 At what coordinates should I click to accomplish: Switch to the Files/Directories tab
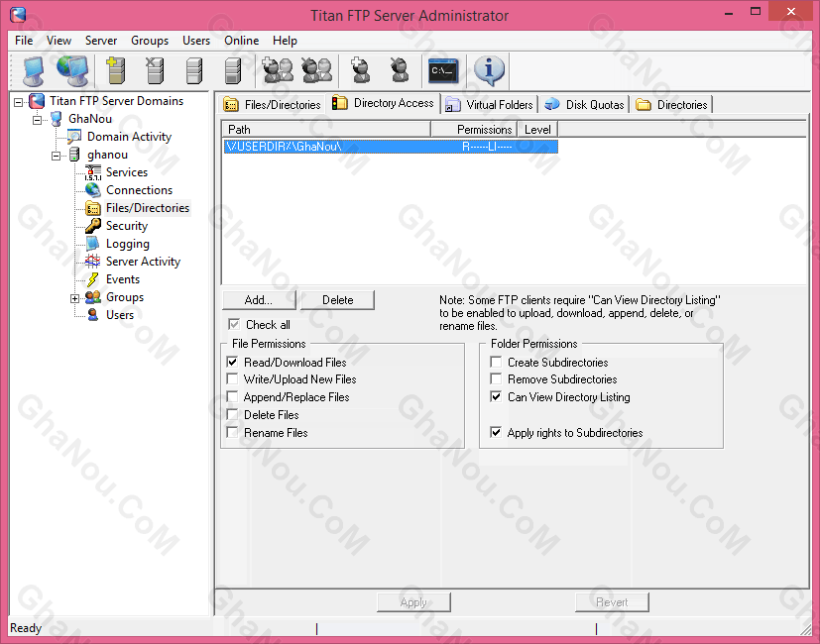[272, 105]
